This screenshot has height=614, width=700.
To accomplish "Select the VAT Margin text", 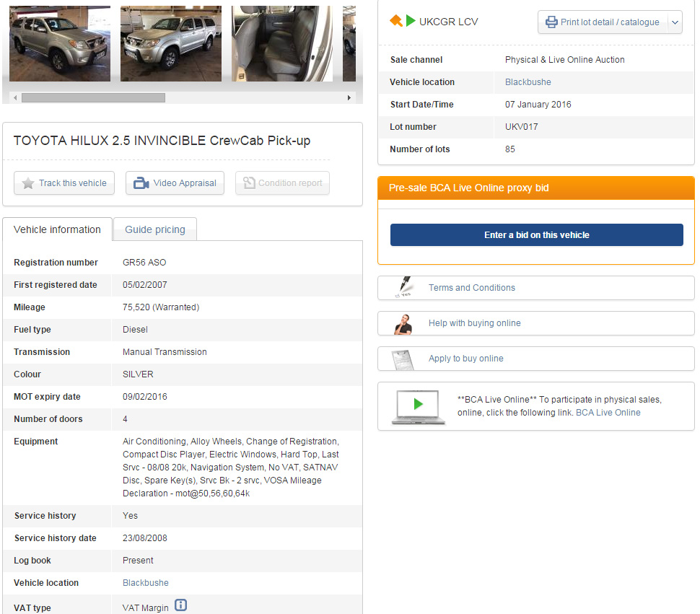I will (146, 608).
